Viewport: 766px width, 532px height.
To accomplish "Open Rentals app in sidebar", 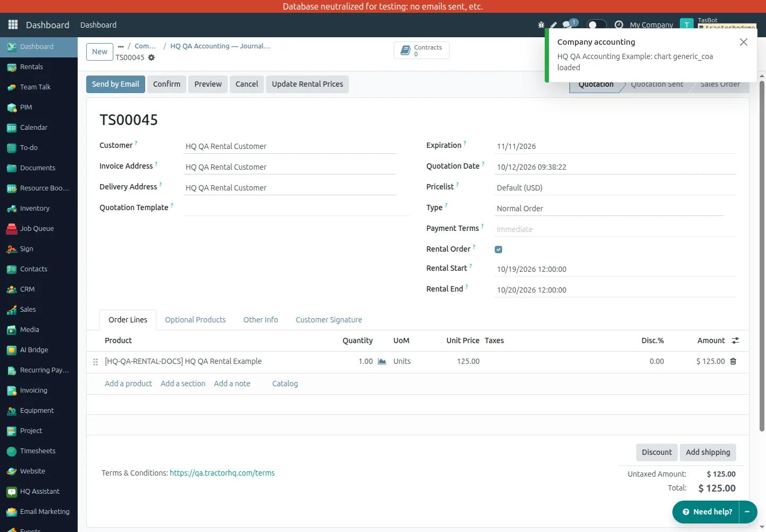I will click(39, 67).
